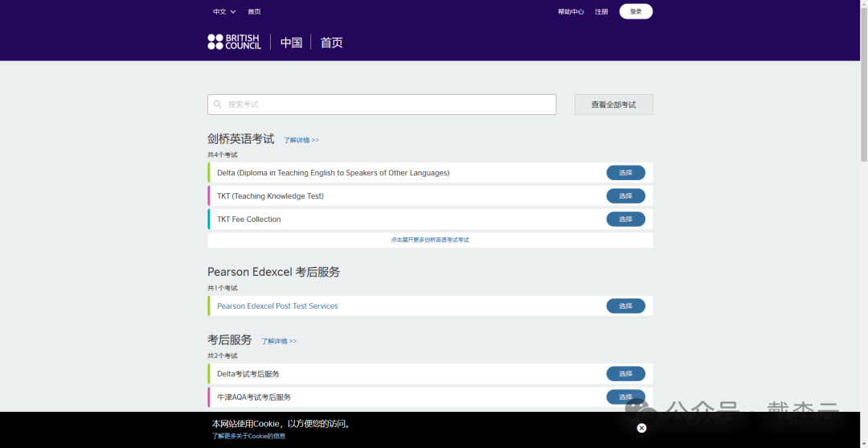The image size is (868, 448).
Task: Click the Delta (Diploma in Teaching English) row text
Action: tap(334, 173)
